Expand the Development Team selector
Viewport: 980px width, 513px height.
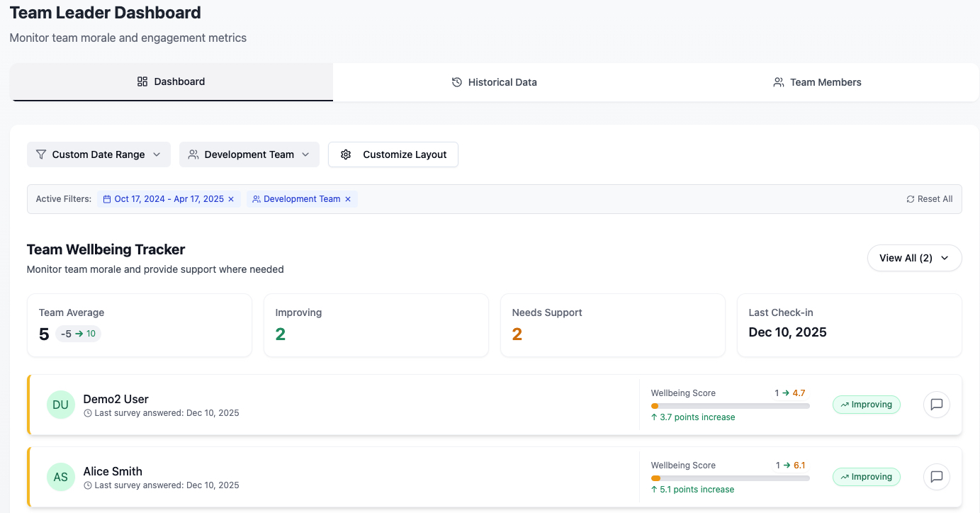pos(249,154)
